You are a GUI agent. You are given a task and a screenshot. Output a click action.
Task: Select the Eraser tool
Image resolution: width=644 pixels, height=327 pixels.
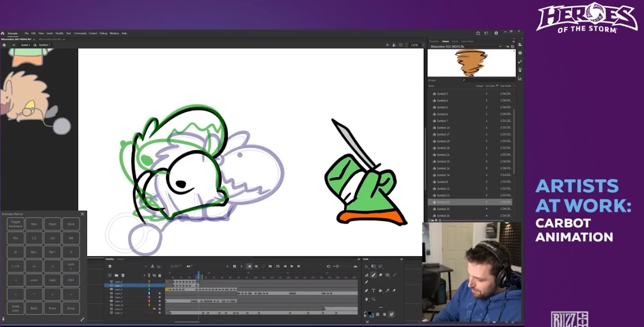380,275
